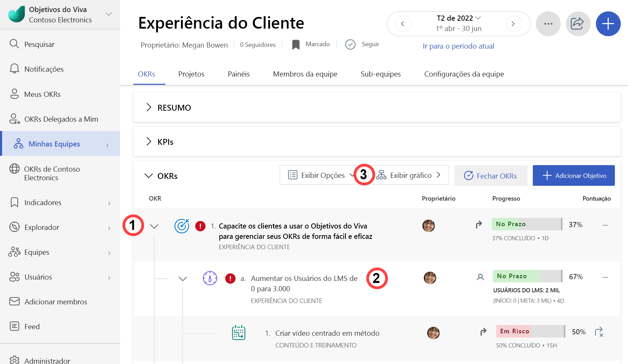Open the Feed icon
Viewport: 628px width, 364px height.
point(14,326)
